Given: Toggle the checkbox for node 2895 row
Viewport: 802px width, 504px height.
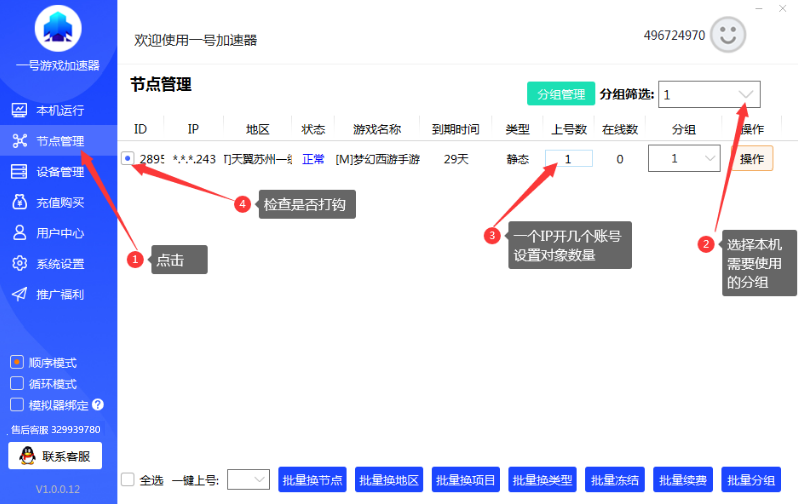Looking at the screenshot, I should coord(127,158).
